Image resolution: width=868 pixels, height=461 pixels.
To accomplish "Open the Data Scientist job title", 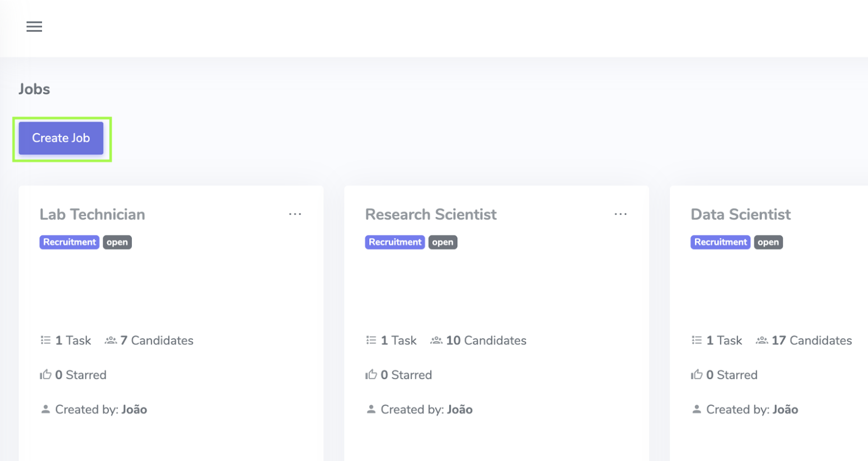I will point(741,214).
